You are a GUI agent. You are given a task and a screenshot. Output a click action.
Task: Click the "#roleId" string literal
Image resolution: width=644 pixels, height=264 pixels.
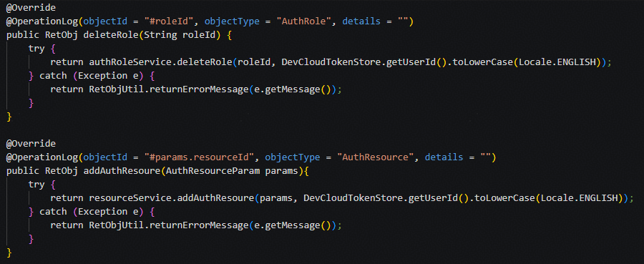(168, 21)
